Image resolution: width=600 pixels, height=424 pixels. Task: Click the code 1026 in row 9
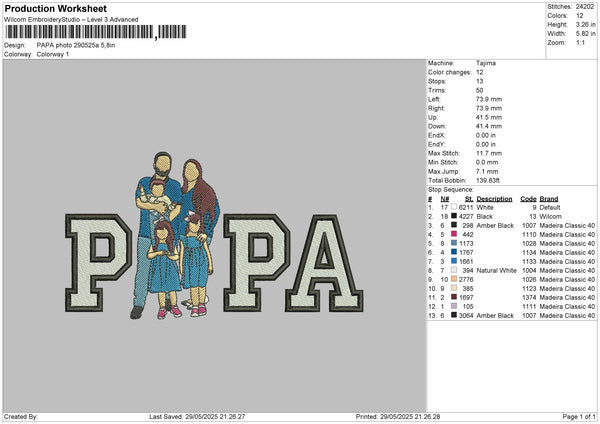tap(529, 279)
